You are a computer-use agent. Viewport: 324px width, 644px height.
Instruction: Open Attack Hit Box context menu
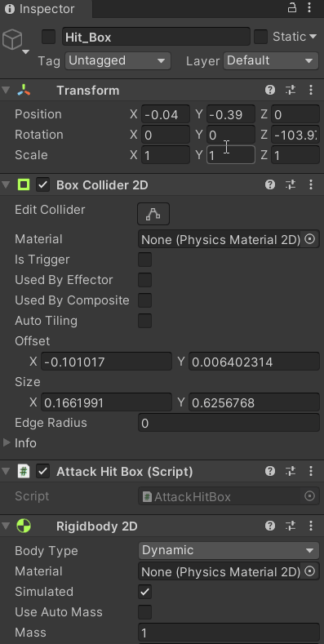click(x=311, y=471)
